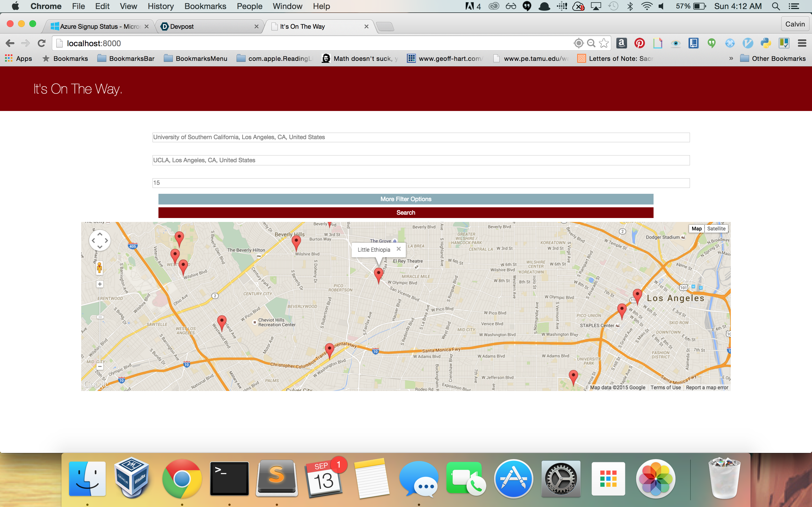The image size is (812, 507).
Task: Show hidden bookmarks overflow chevron
Action: (731, 59)
